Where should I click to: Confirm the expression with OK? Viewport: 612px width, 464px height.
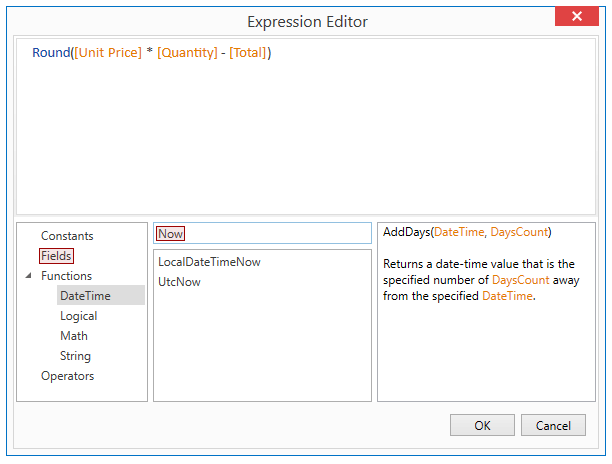pos(482,425)
